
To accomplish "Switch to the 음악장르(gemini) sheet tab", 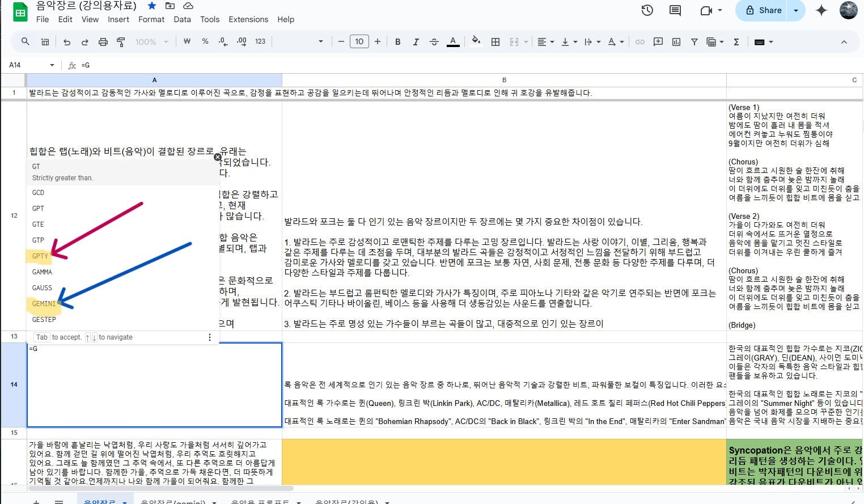I will pyautogui.click(x=173, y=501).
